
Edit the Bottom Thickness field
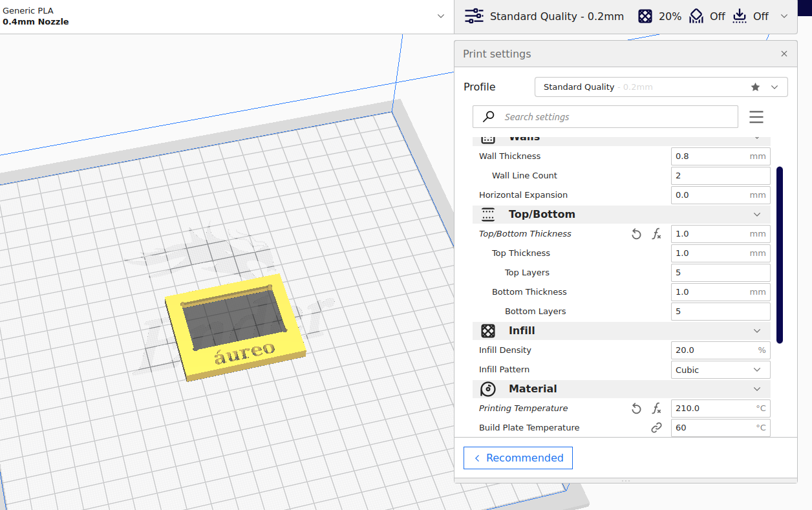pyautogui.click(x=720, y=292)
